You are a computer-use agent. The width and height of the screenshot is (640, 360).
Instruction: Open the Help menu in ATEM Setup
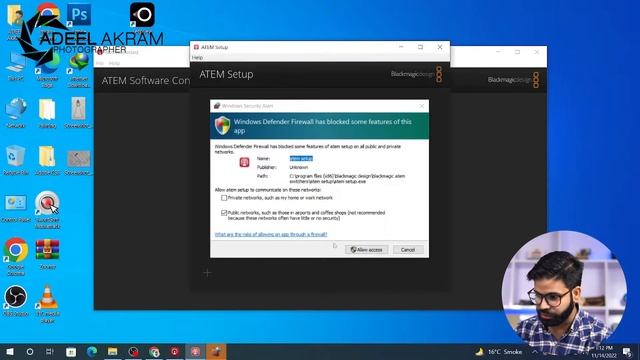point(197,58)
